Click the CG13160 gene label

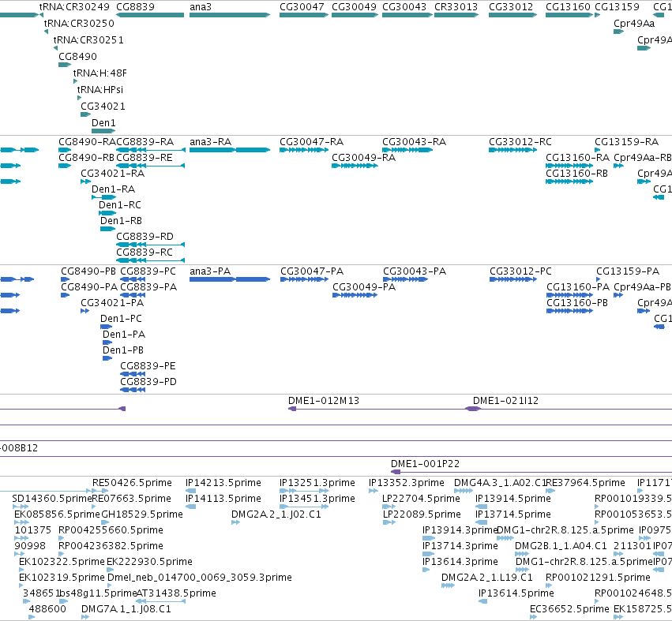coord(568,7)
